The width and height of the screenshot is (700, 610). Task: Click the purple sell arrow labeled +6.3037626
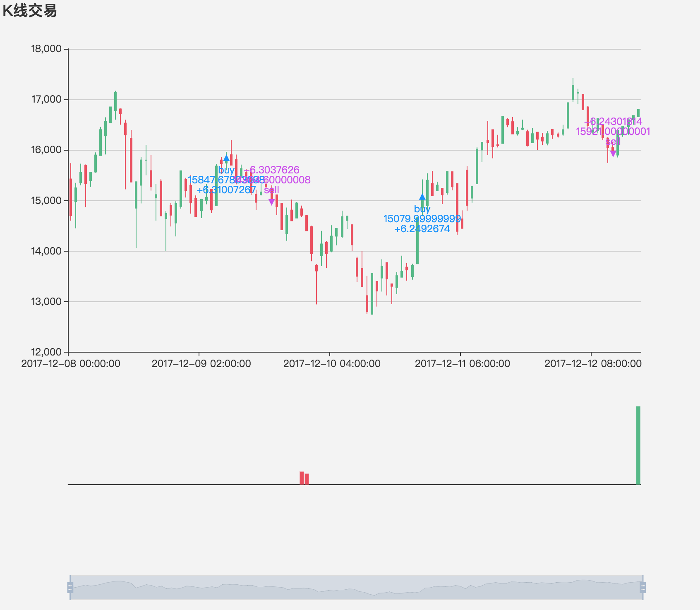[x=271, y=202]
